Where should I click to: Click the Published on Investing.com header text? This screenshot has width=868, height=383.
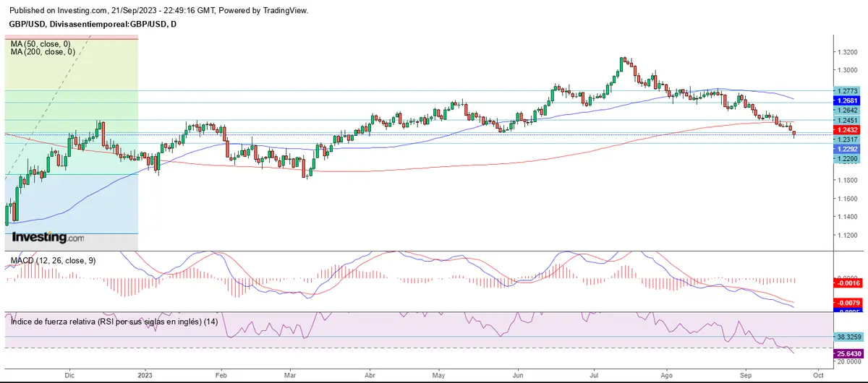(157, 10)
